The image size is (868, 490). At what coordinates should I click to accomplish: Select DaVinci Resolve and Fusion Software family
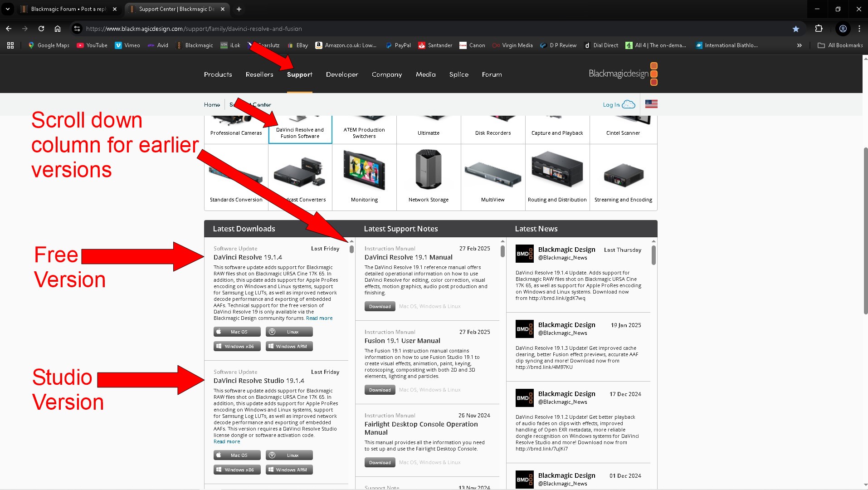(300, 129)
